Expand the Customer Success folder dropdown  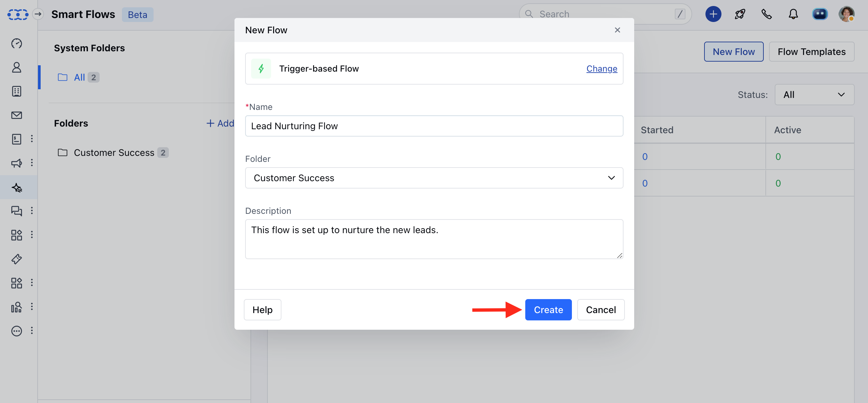pos(434,178)
